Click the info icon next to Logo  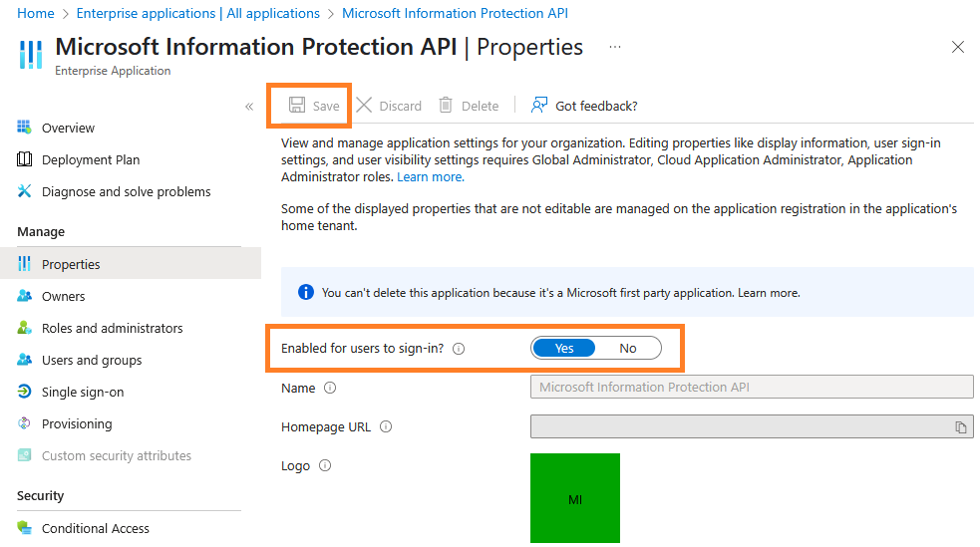point(324,465)
